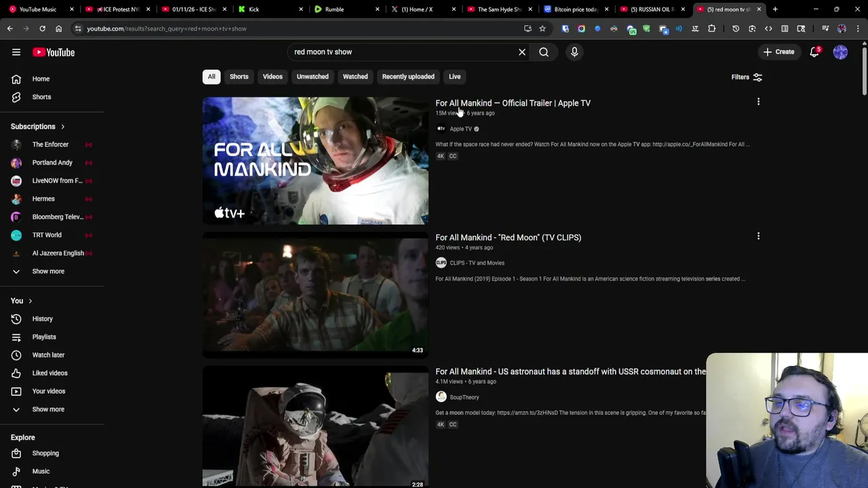Viewport: 868px width, 488px height.
Task: Filter results by Live chip
Action: point(454,77)
